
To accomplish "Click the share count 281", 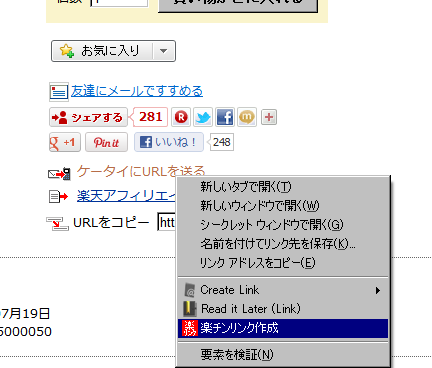I will (150, 117).
